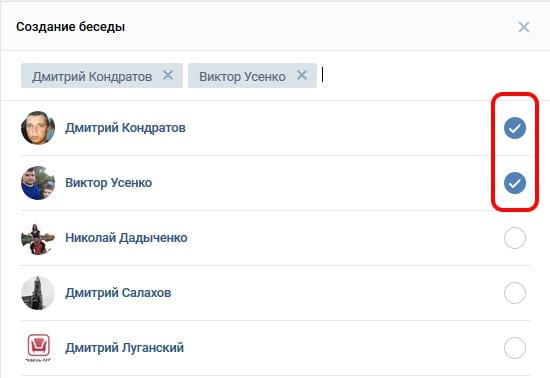
Task: Click Николай Дадыченко avatar photo
Action: click(38, 239)
